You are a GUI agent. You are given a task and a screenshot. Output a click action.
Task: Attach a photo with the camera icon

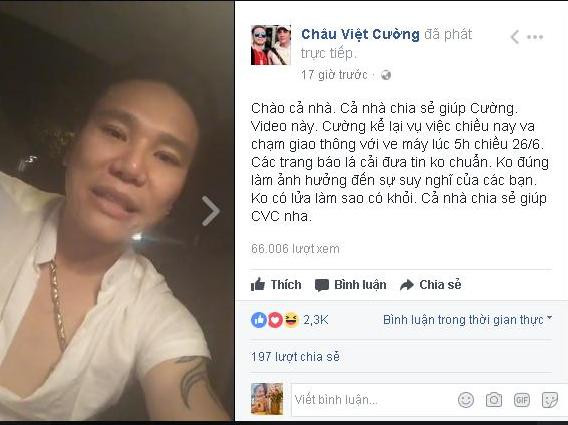pyautogui.click(x=494, y=400)
